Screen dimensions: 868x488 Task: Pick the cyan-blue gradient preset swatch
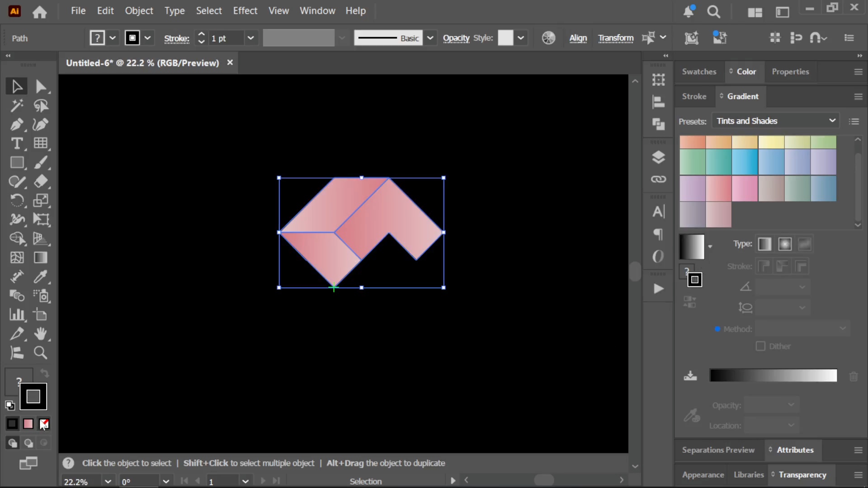(745, 162)
